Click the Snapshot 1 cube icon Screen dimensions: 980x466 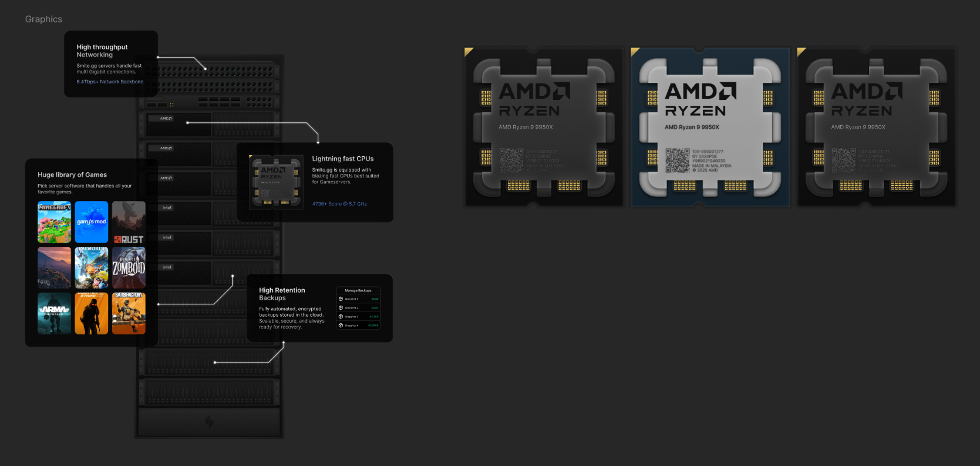tap(341, 299)
